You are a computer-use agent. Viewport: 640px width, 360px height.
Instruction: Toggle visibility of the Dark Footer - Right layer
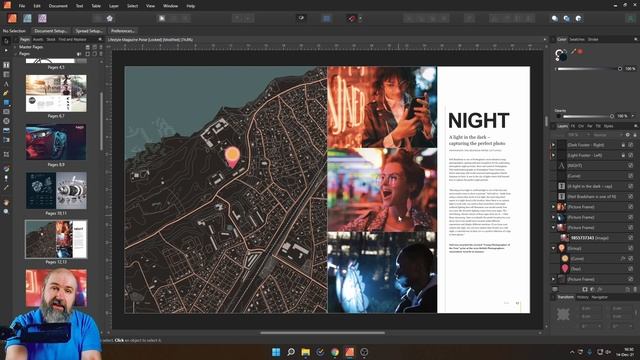631,145
